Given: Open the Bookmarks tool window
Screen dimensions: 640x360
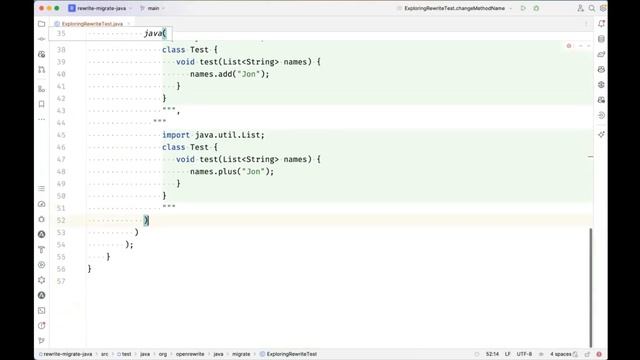Looking at the screenshot, I should click(x=42, y=104).
